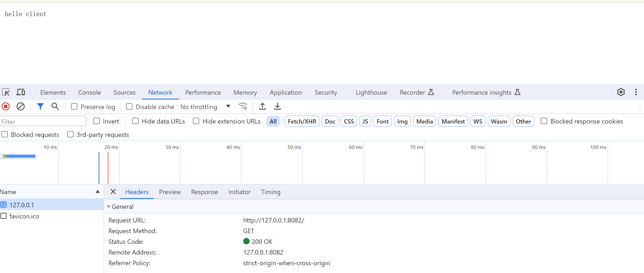Select the favicon.ico request row
644x273 pixels.
coord(52,216)
